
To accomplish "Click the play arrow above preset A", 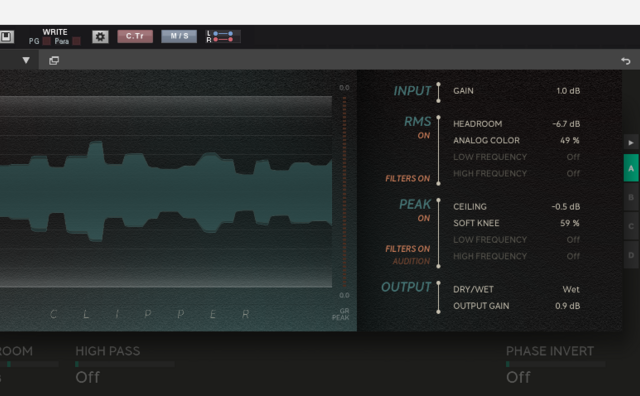I will (x=631, y=142).
